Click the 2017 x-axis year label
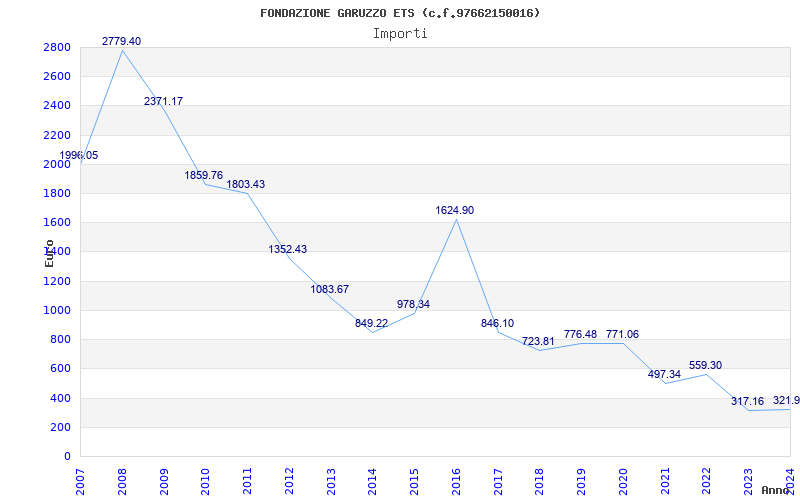This screenshot has height=500, width=800. [498, 482]
